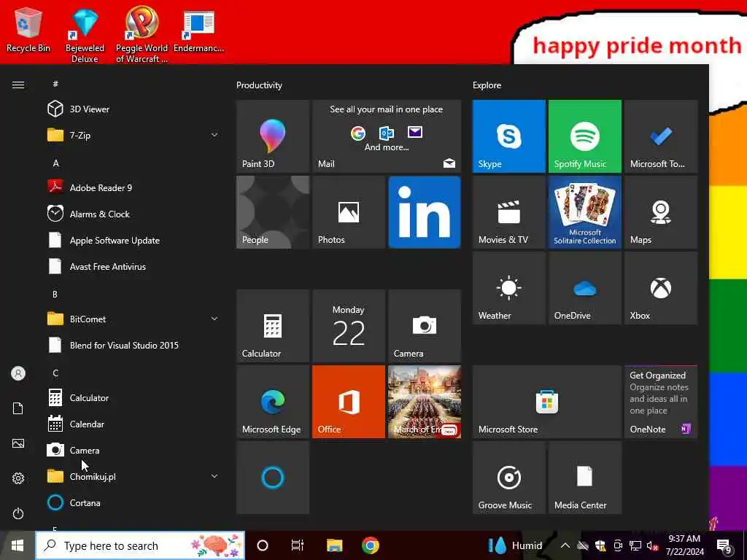Expand the Chomikuj.pl folder chevron

click(x=214, y=476)
